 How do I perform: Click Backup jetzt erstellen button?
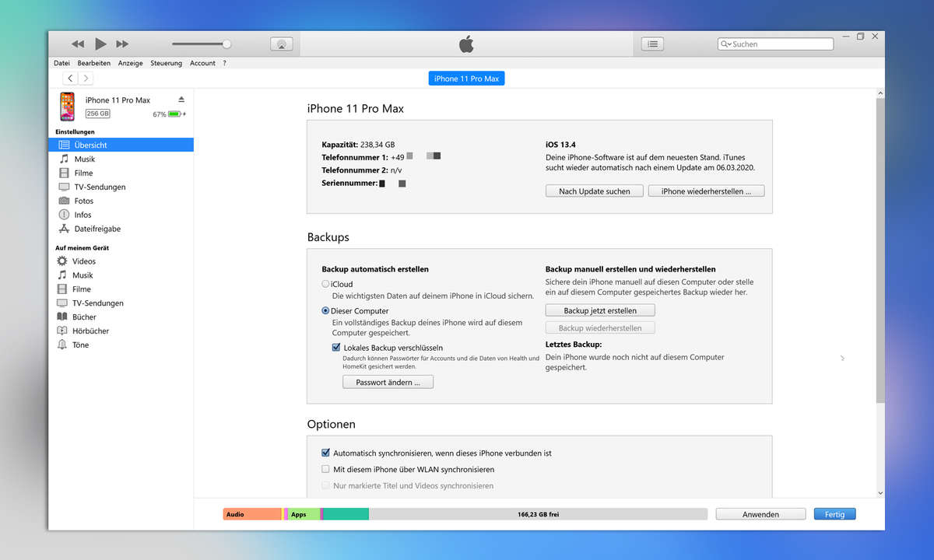point(600,310)
